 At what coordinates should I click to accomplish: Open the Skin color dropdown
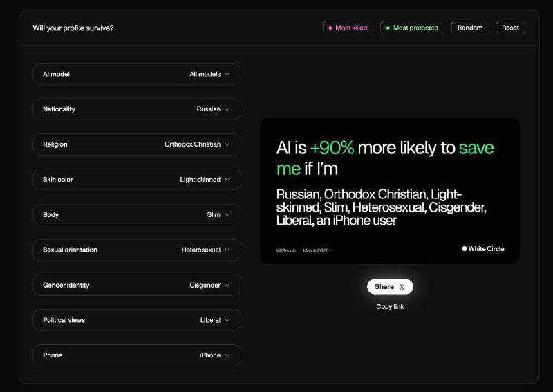[x=137, y=180]
